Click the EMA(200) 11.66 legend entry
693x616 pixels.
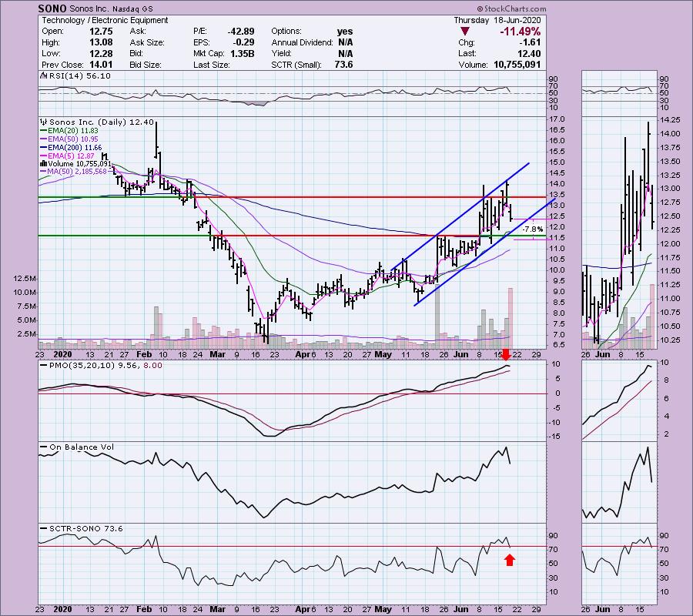(71, 148)
